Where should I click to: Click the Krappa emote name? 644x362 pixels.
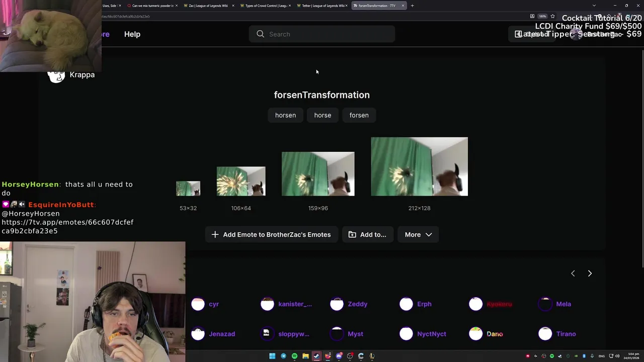point(82,74)
